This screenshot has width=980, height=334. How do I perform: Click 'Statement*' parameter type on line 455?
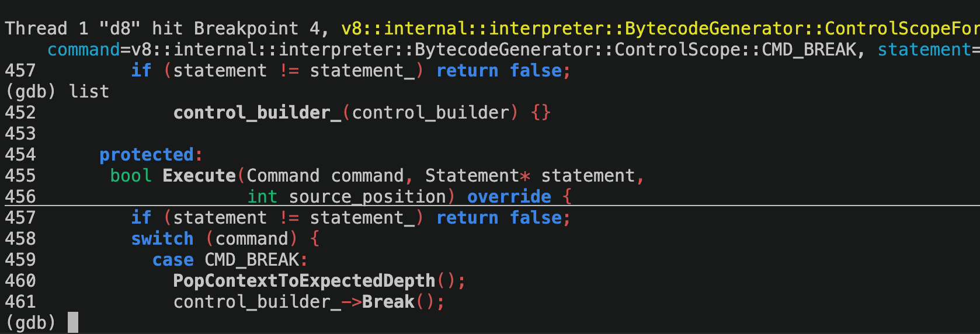(x=477, y=176)
